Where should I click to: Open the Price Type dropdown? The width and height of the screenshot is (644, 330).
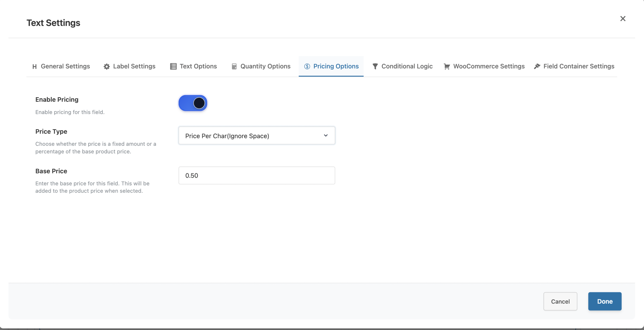(257, 136)
